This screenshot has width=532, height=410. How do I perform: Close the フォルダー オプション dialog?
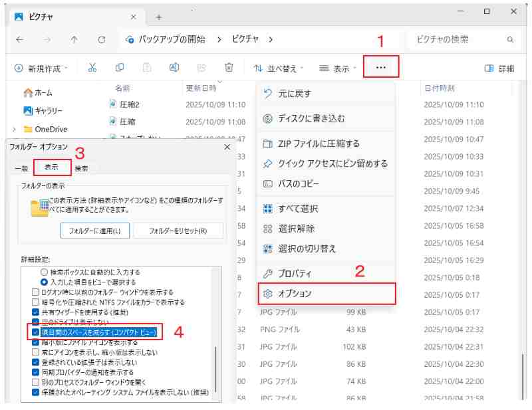[x=227, y=147]
